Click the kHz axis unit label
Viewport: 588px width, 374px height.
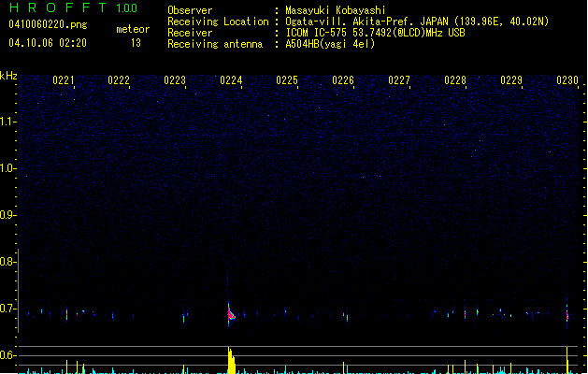click(8, 76)
